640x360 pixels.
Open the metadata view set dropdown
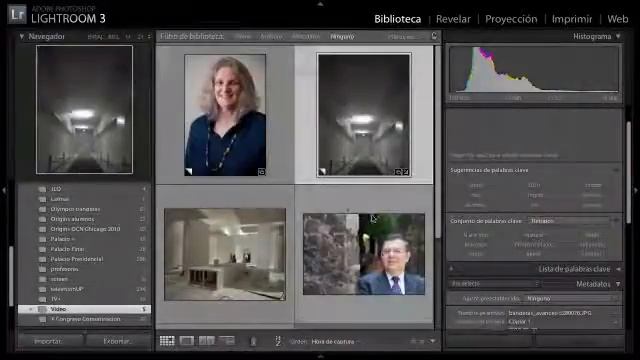click(x=495, y=284)
